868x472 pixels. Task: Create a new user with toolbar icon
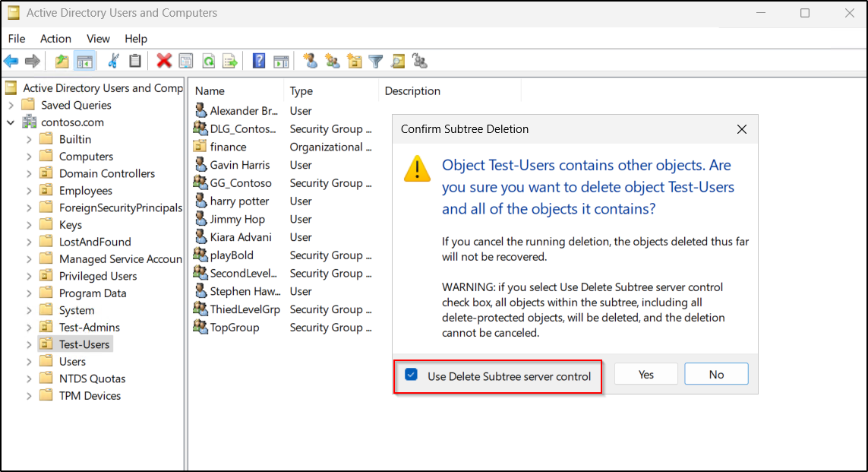[310, 61]
